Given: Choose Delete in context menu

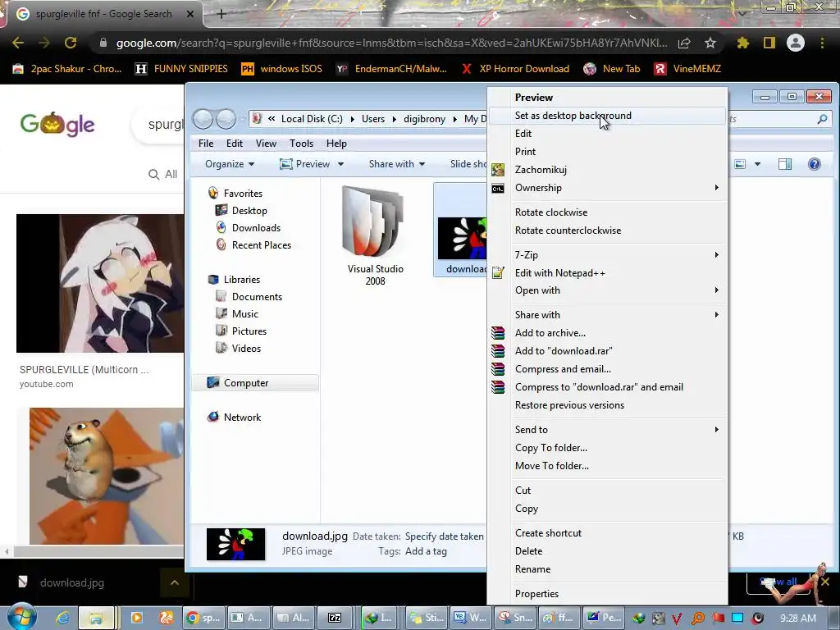Looking at the screenshot, I should click(608, 551).
